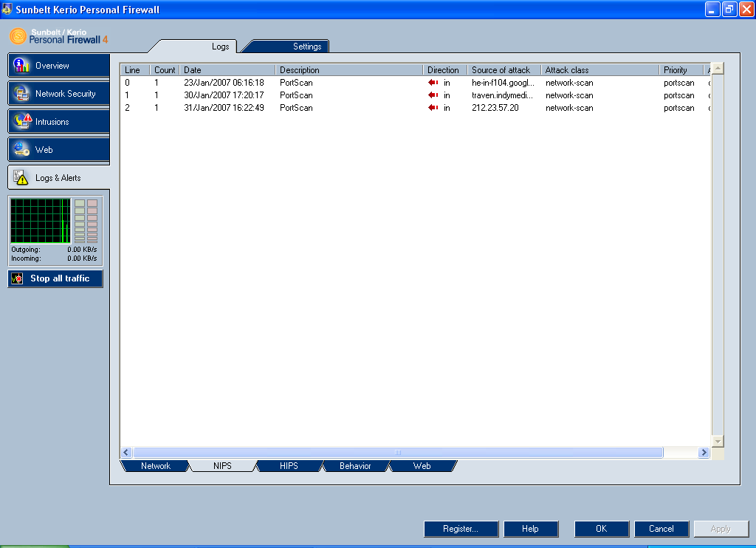Click the Stop all traffic icon
Screen dimensions: 756x548
pos(18,278)
